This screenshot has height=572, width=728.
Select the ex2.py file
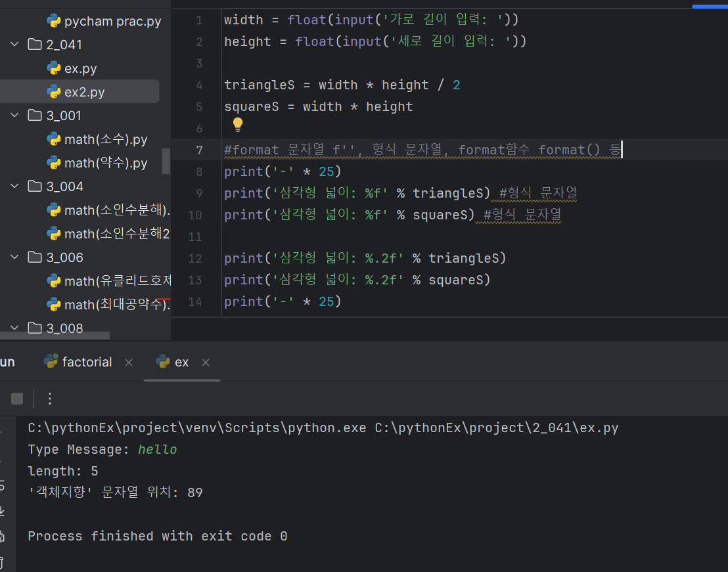(80, 91)
